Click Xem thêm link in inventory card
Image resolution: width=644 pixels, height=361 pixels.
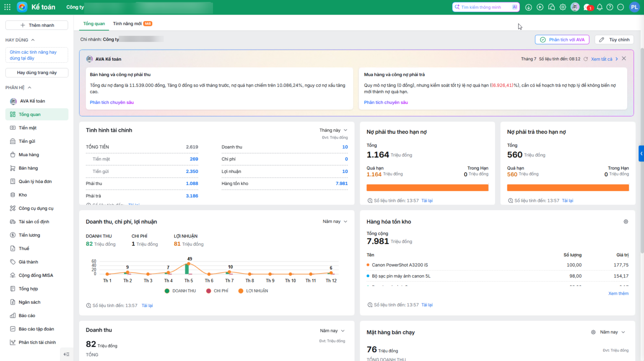click(618, 293)
